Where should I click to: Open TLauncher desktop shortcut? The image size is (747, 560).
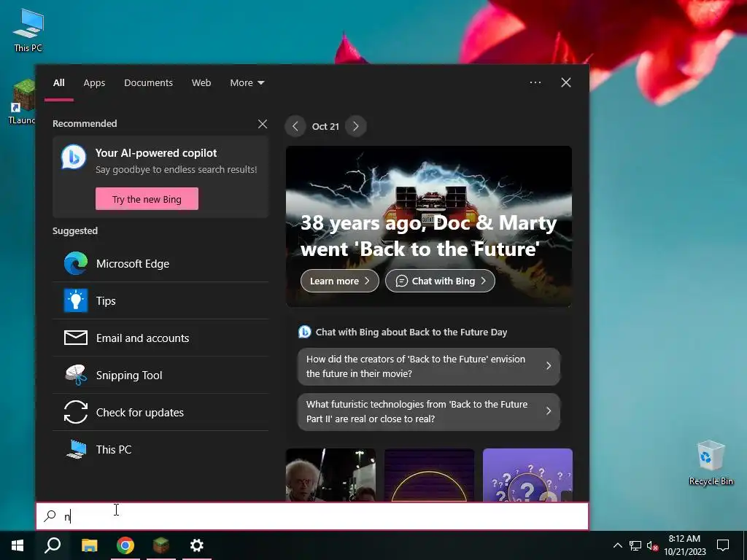pos(21,102)
